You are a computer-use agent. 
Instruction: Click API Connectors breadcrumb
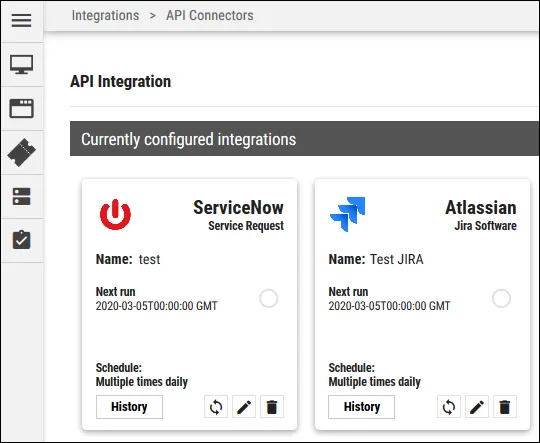(x=210, y=16)
